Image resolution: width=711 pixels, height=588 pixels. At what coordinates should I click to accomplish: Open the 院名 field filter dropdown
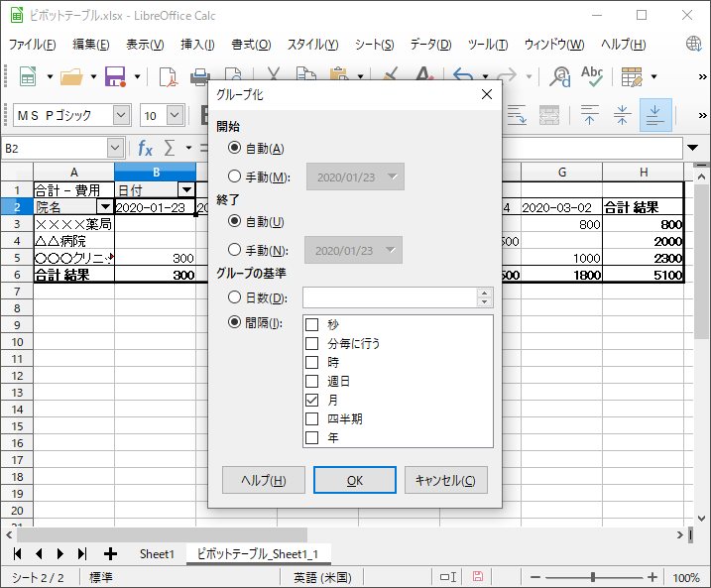coord(105,206)
